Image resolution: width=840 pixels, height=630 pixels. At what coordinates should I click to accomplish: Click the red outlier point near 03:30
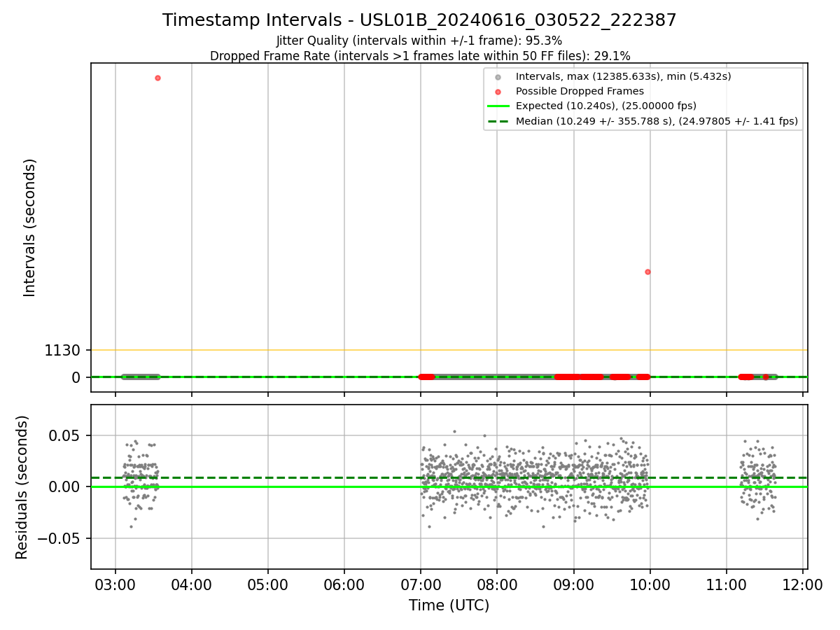157,78
